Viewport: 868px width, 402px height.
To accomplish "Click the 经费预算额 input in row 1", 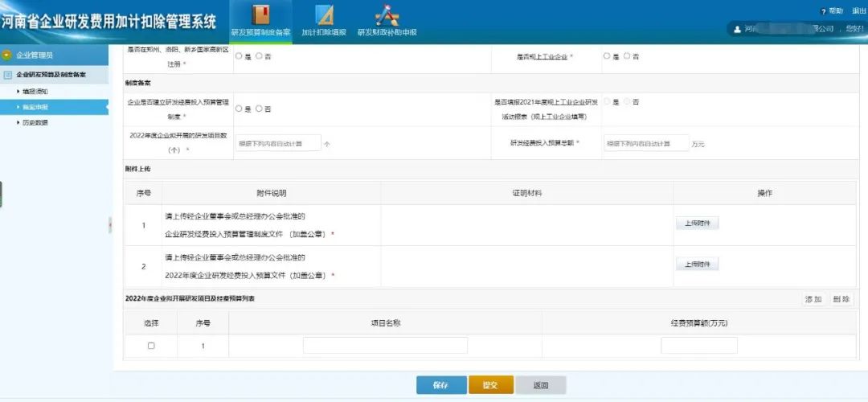I will [x=699, y=346].
